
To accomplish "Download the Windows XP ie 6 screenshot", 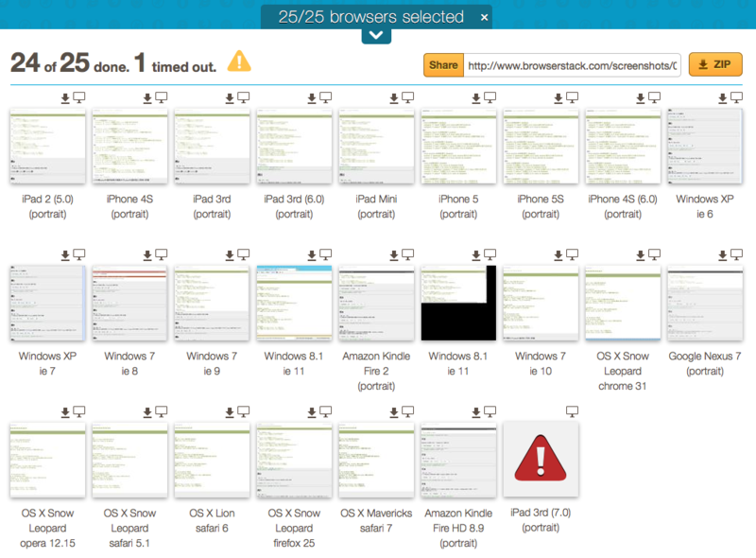I will point(723,98).
